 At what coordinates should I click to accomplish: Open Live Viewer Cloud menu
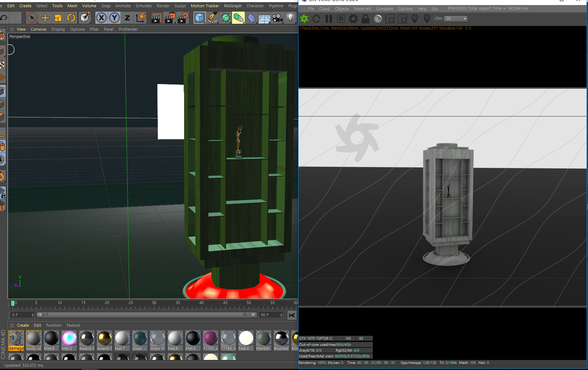(324, 9)
